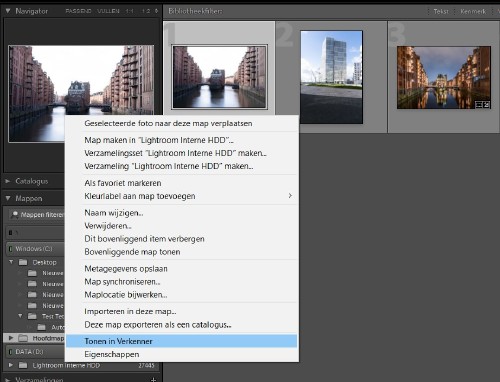
Task: Open the Navigator zoom-level arrows menu
Action: coord(156,11)
